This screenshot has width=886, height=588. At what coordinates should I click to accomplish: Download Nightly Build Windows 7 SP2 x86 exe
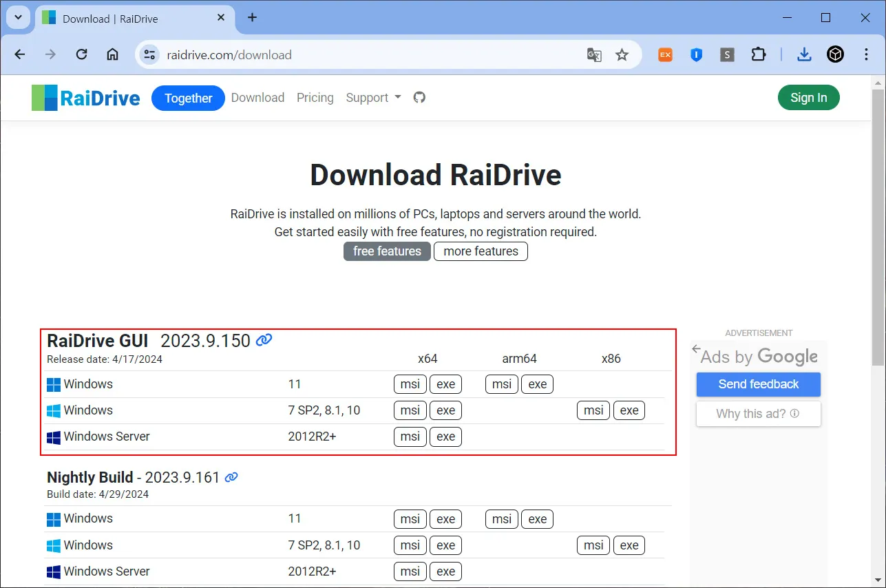(629, 545)
